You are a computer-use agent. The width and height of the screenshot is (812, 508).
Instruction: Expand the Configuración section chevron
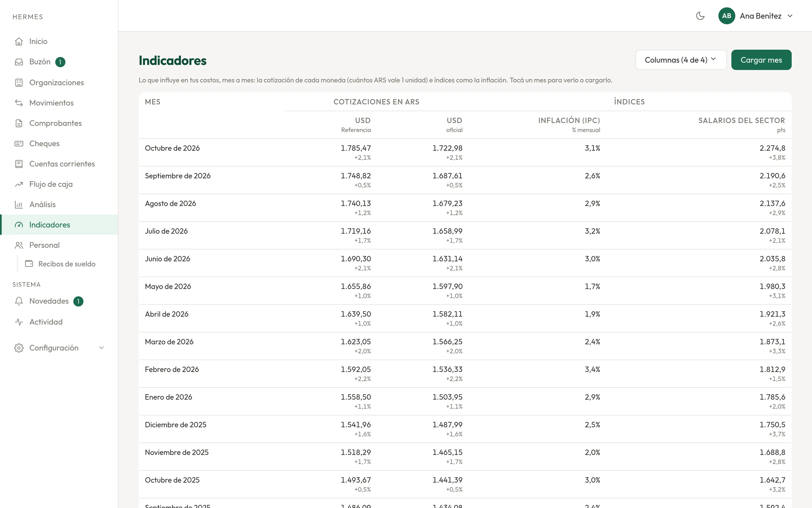coord(101,348)
